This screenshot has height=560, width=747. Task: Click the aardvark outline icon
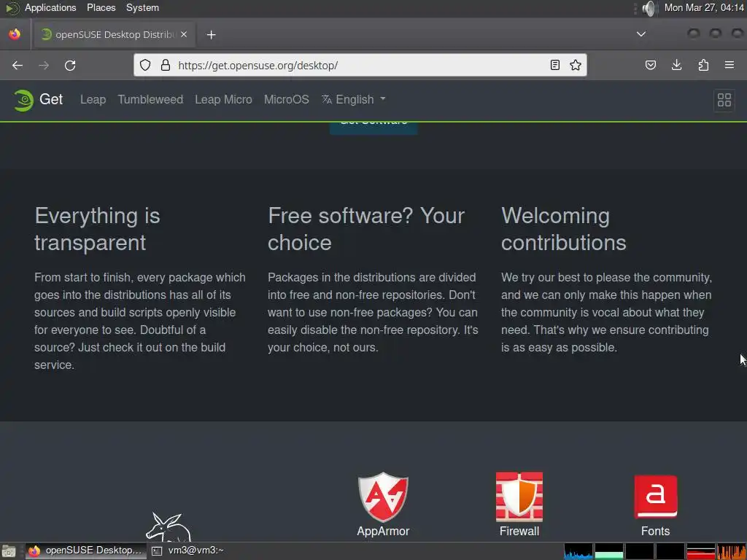tap(169, 526)
